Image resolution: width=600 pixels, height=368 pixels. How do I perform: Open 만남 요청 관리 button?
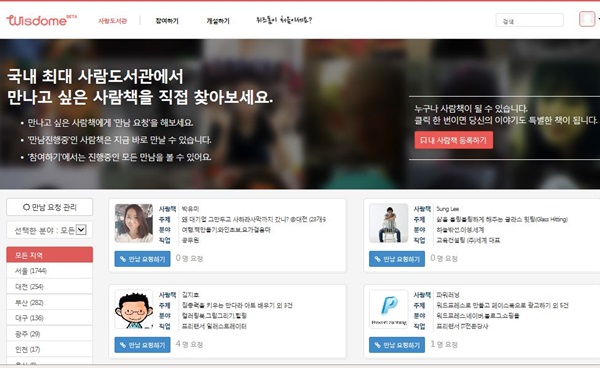(x=50, y=207)
